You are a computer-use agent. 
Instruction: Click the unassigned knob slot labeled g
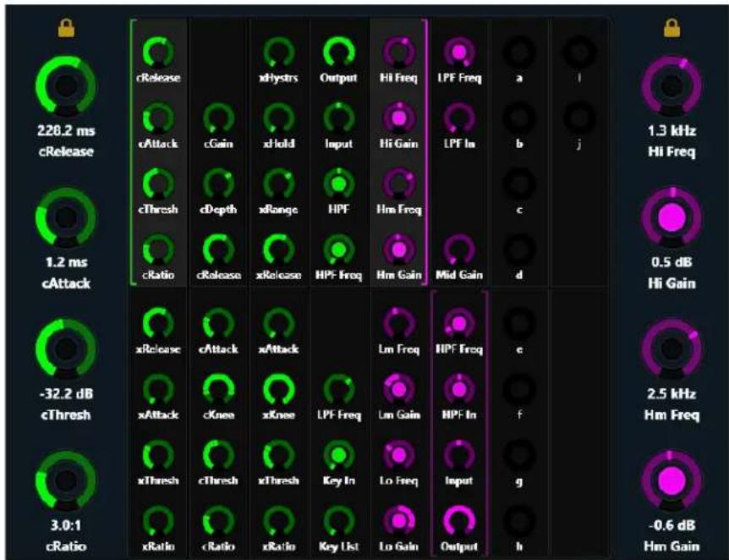coord(519,455)
